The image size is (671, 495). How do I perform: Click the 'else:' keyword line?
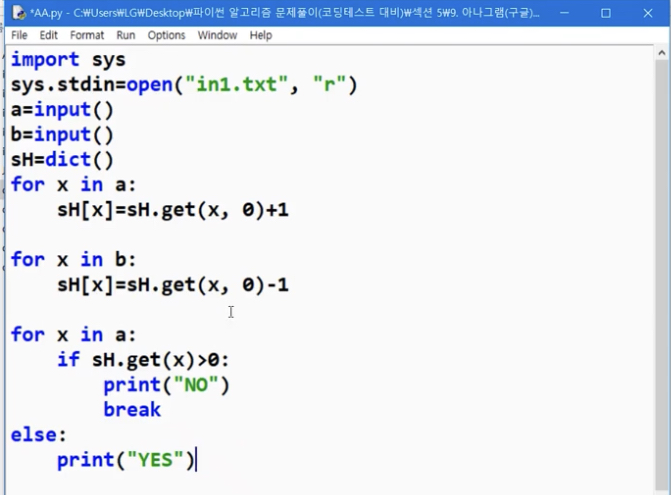[x=39, y=435]
